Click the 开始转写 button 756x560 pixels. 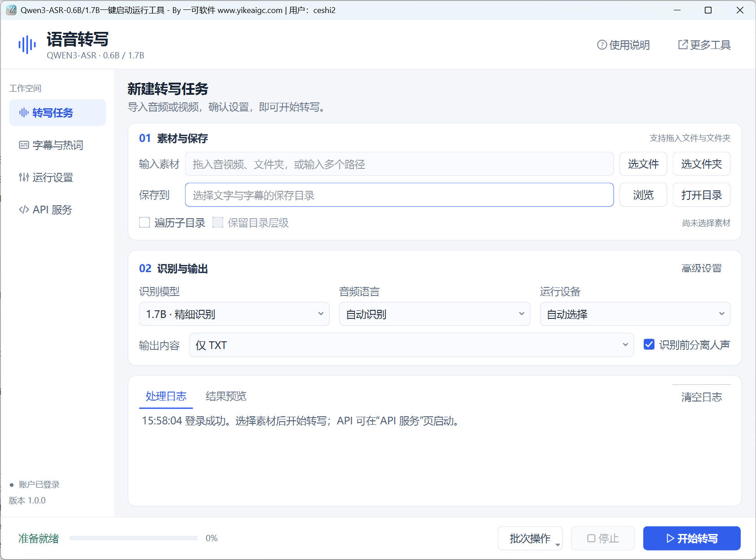tap(692, 538)
